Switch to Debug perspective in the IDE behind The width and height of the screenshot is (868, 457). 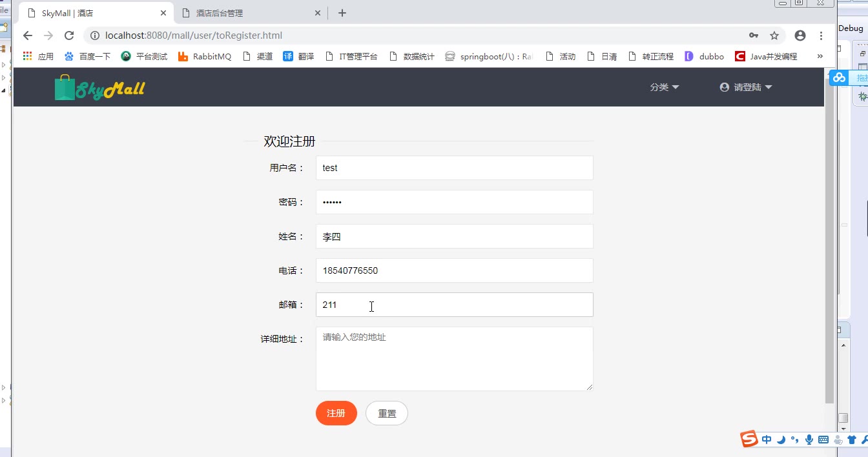click(x=851, y=28)
